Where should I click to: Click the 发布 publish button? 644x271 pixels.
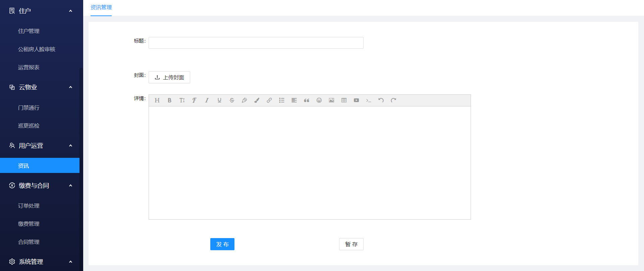tap(222, 244)
